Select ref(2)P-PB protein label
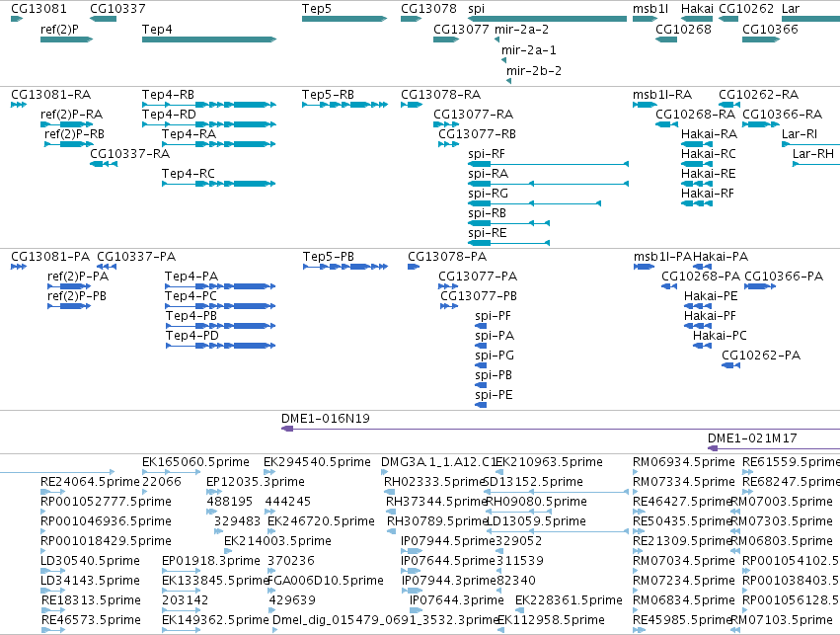 click(77, 296)
